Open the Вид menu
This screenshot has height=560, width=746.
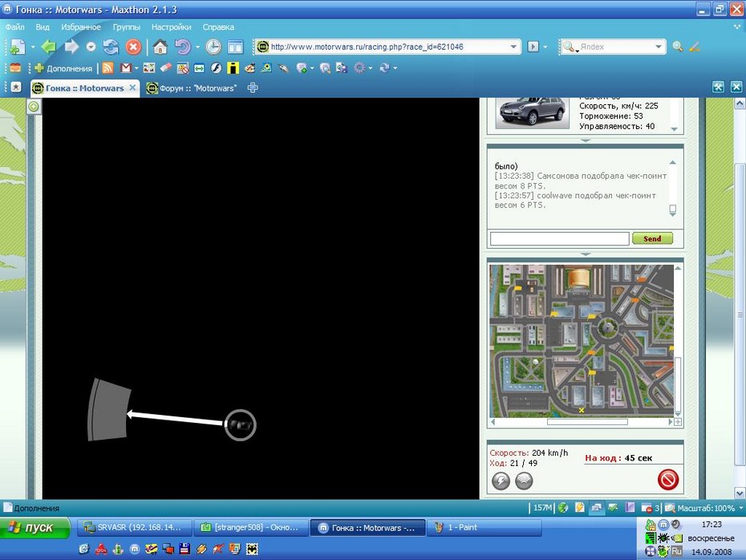tap(43, 27)
